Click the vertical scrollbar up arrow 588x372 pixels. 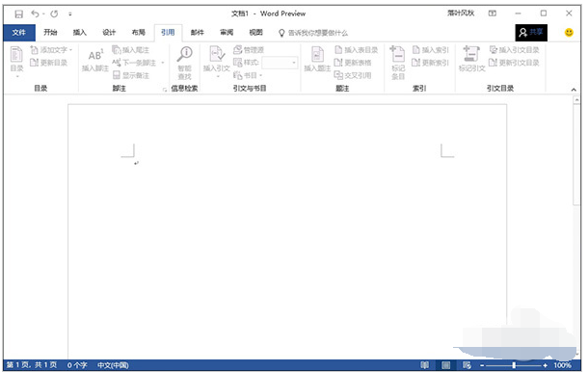tap(576, 100)
